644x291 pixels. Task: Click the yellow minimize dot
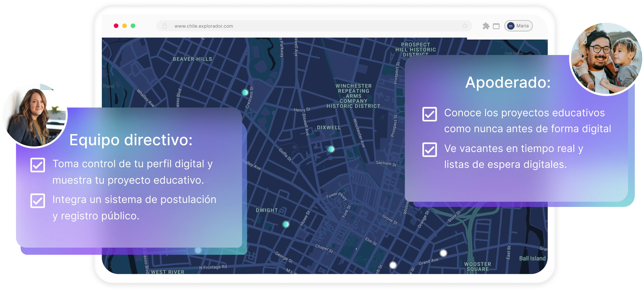click(x=125, y=26)
